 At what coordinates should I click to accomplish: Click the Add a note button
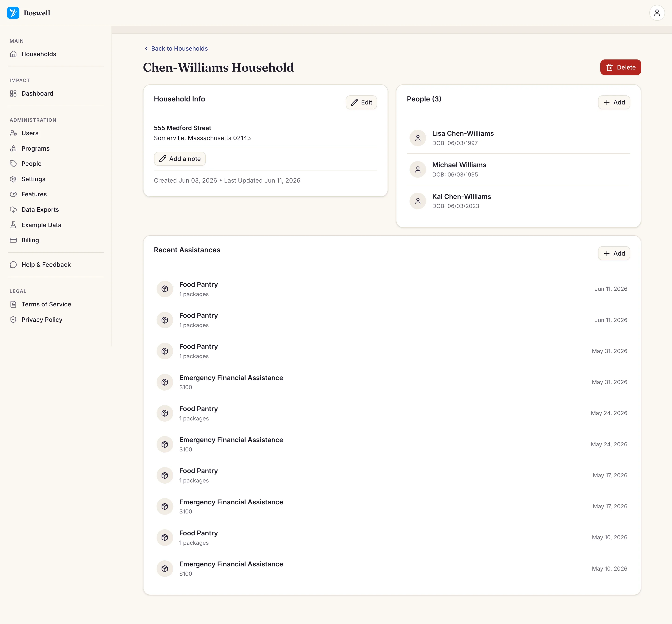tap(180, 159)
